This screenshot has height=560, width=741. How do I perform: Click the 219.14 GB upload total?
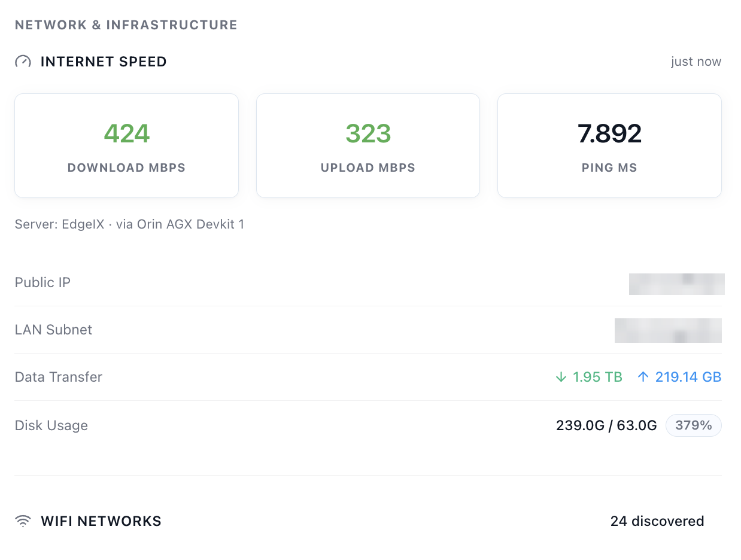[x=688, y=377]
